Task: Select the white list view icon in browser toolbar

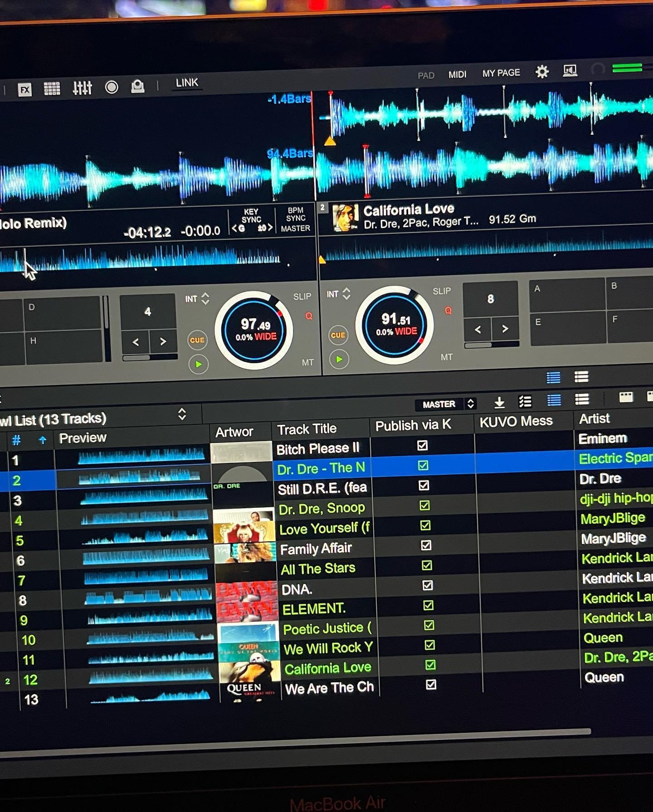Action: (x=582, y=399)
